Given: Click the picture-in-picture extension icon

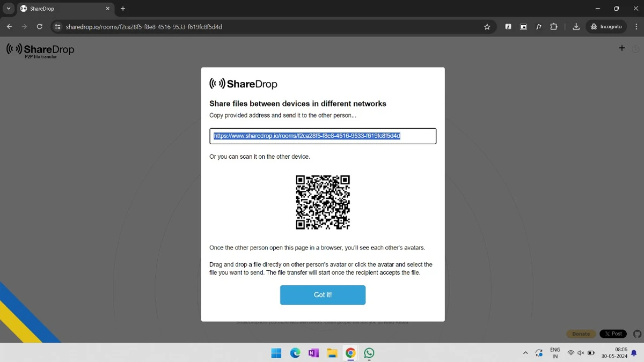Looking at the screenshot, I should pyautogui.click(x=523, y=27).
